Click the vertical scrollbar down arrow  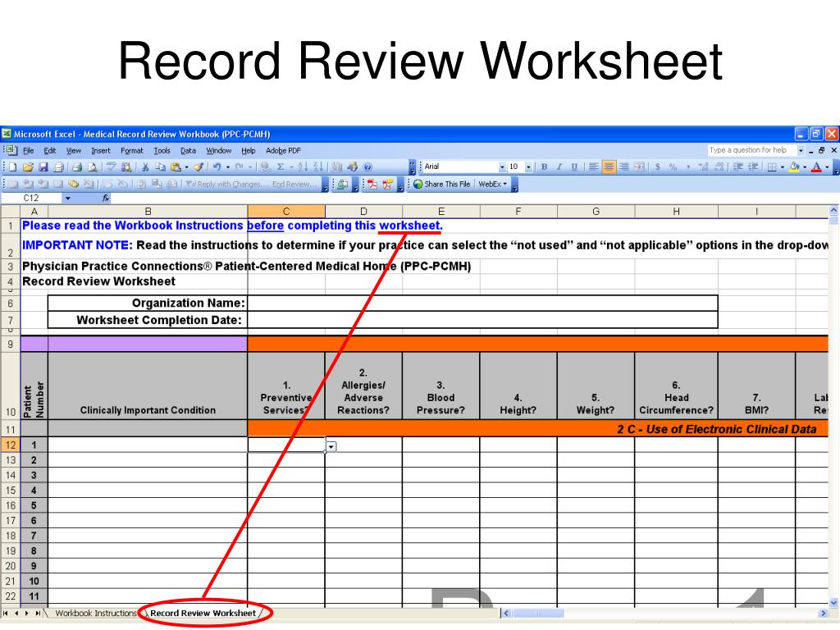(x=834, y=603)
